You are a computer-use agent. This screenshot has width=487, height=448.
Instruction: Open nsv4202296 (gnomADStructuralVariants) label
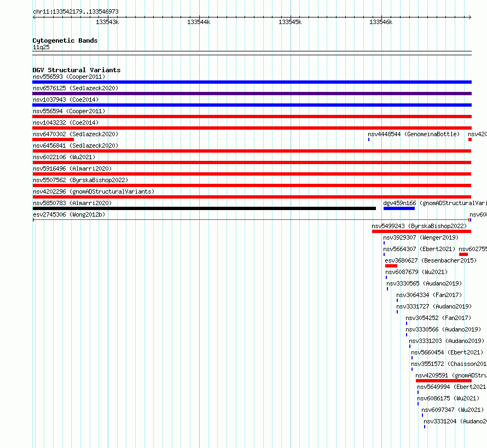click(94, 191)
